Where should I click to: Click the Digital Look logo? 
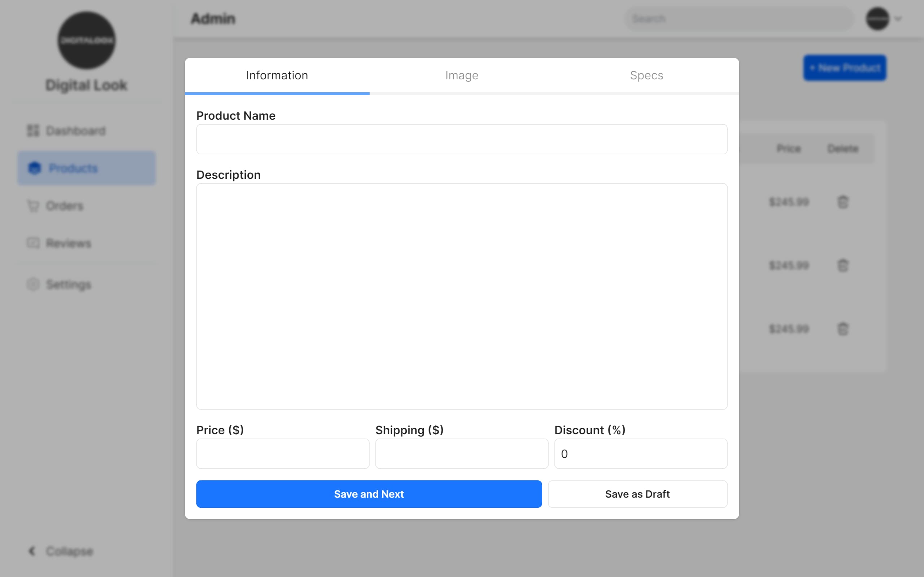[86, 40]
